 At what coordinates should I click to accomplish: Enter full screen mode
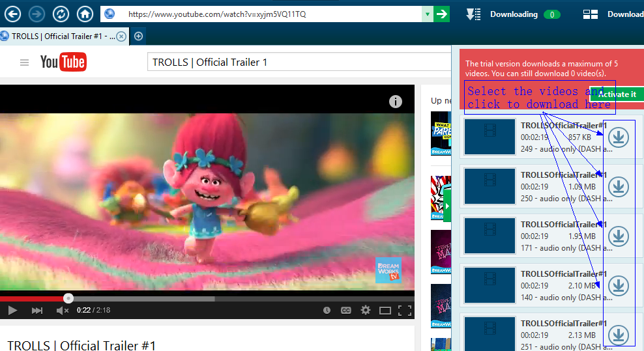point(405,311)
